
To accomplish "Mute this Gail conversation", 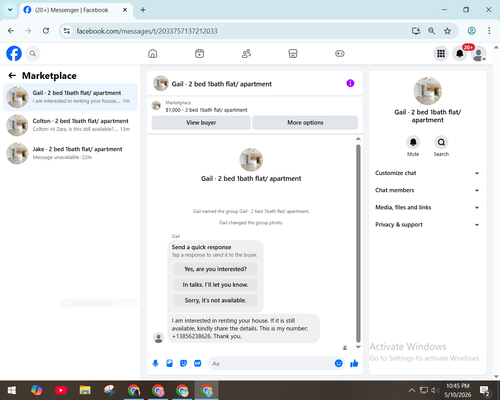I will pyautogui.click(x=413, y=142).
